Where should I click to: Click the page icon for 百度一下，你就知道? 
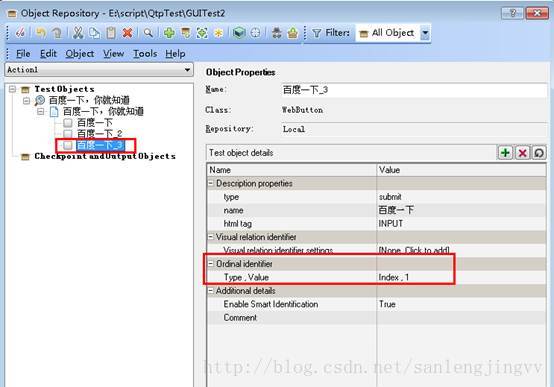(x=54, y=112)
